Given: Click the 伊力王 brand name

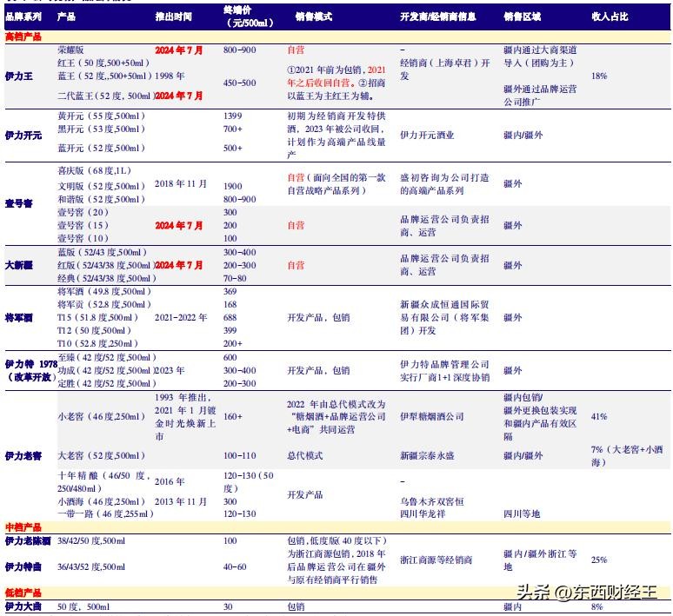Looking at the screenshot, I should point(20,76).
